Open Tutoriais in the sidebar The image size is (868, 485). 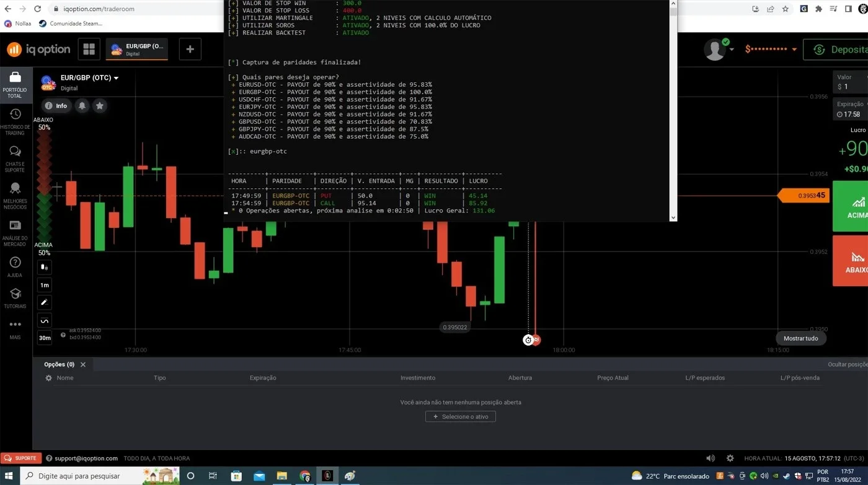(x=15, y=298)
